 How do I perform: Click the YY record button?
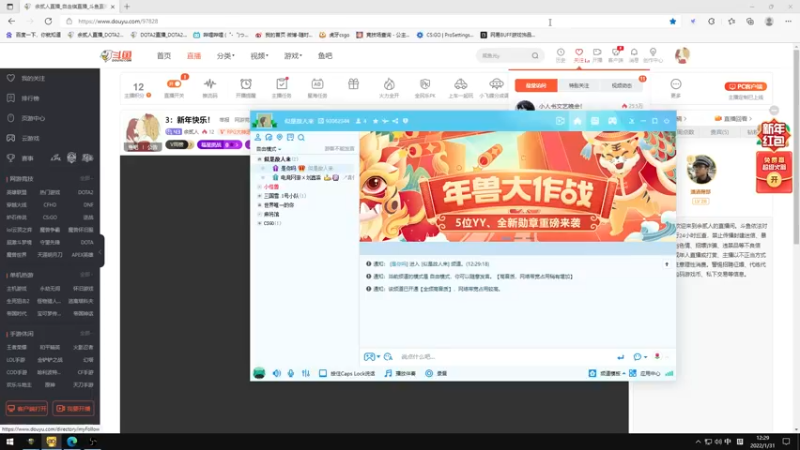(x=436, y=373)
